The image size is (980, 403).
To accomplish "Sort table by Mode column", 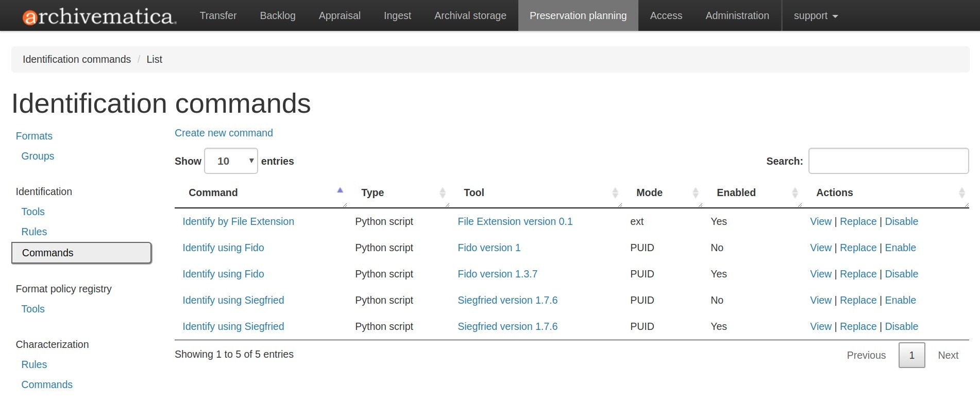I will (649, 192).
